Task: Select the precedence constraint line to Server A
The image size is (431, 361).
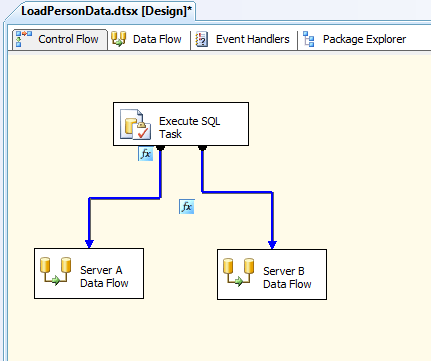Action: pos(125,198)
